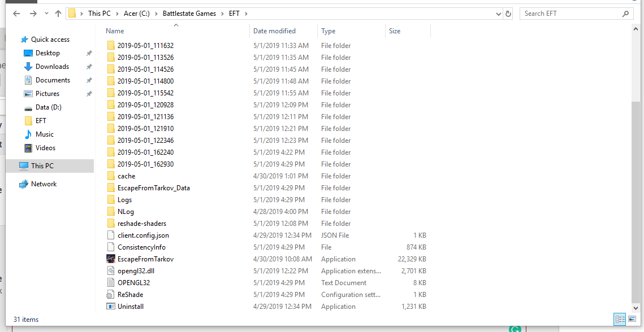The height and width of the screenshot is (332, 644).
Task: Click 4/28/2019 4:00 PM date cell
Action: (280, 212)
